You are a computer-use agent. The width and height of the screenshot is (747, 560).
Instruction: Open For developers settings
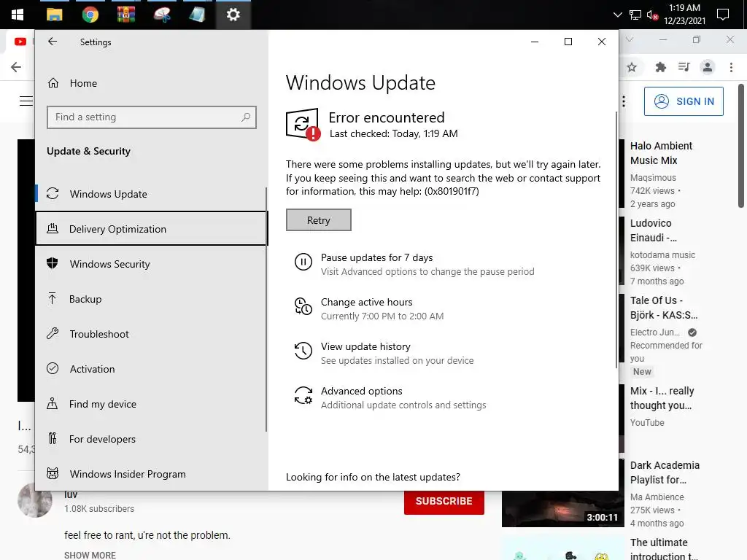(x=152, y=439)
